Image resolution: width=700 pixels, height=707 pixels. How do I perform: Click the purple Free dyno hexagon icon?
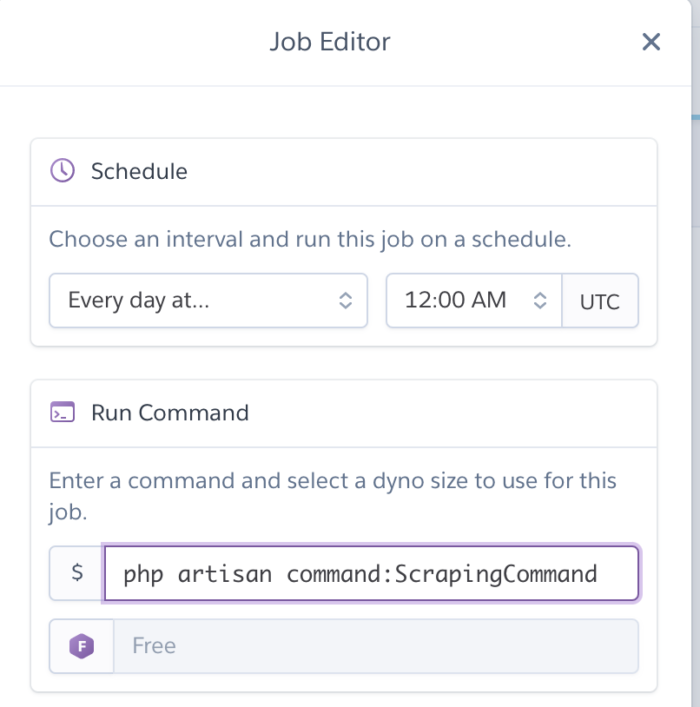[82, 646]
